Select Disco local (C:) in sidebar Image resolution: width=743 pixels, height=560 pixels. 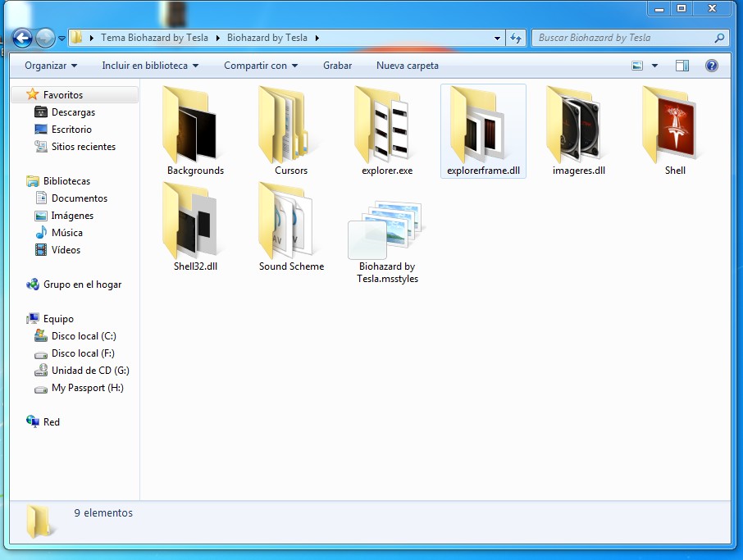(84, 336)
